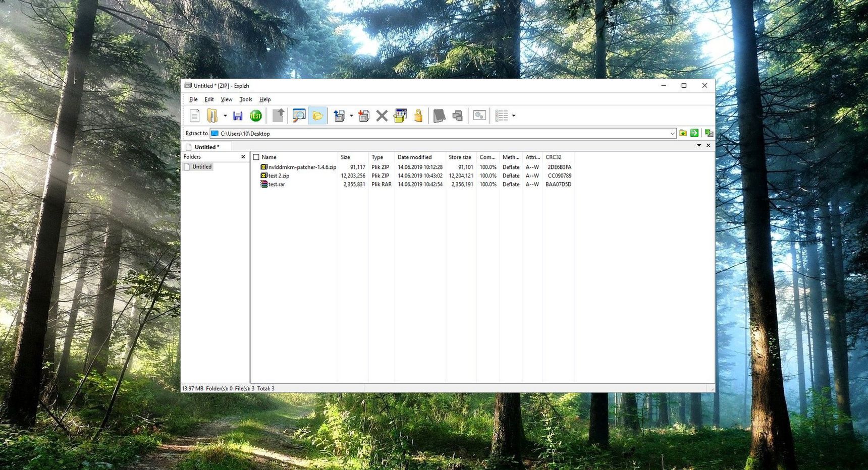Open the File menu
The image size is (868, 470).
click(x=193, y=99)
